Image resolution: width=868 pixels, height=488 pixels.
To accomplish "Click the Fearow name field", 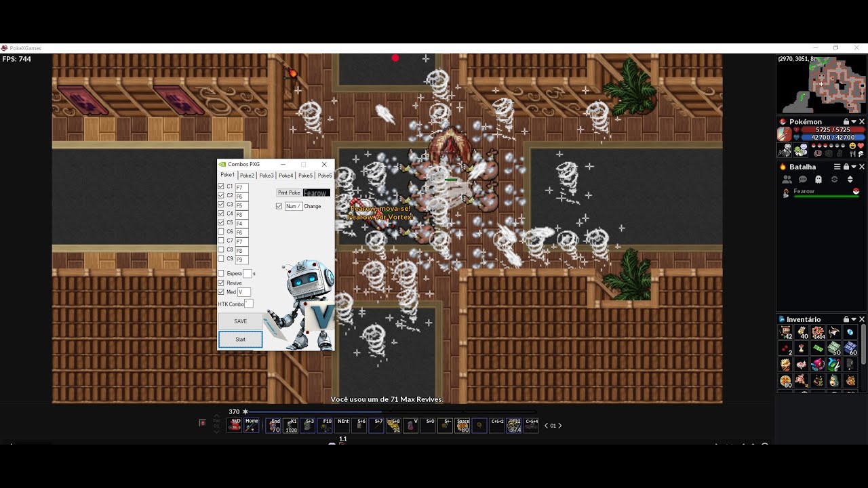I will 317,193.
